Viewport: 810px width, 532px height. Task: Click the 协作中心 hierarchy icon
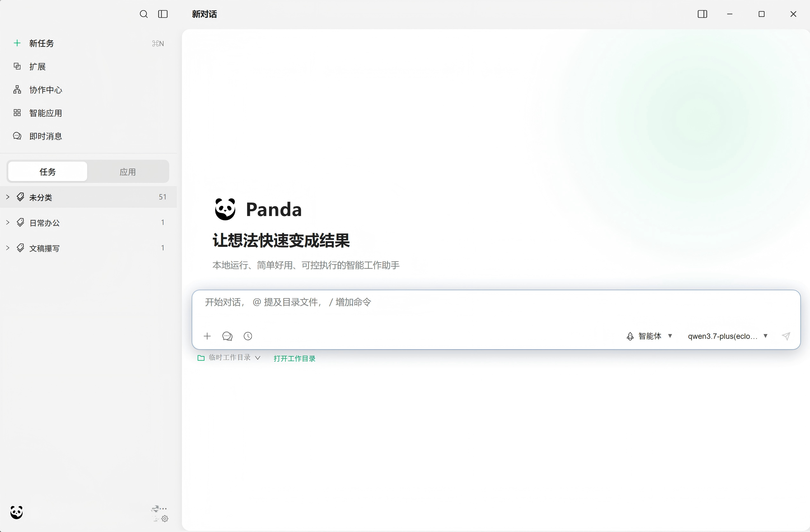pyautogui.click(x=17, y=89)
